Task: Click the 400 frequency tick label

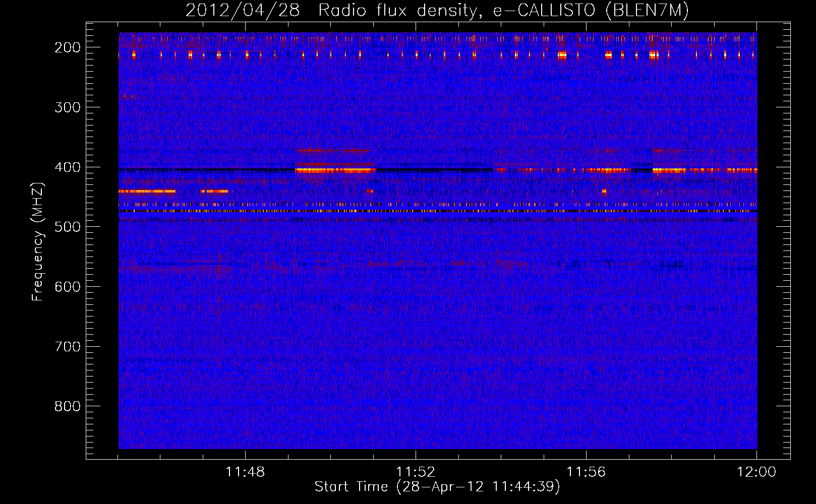Action: pyautogui.click(x=68, y=167)
